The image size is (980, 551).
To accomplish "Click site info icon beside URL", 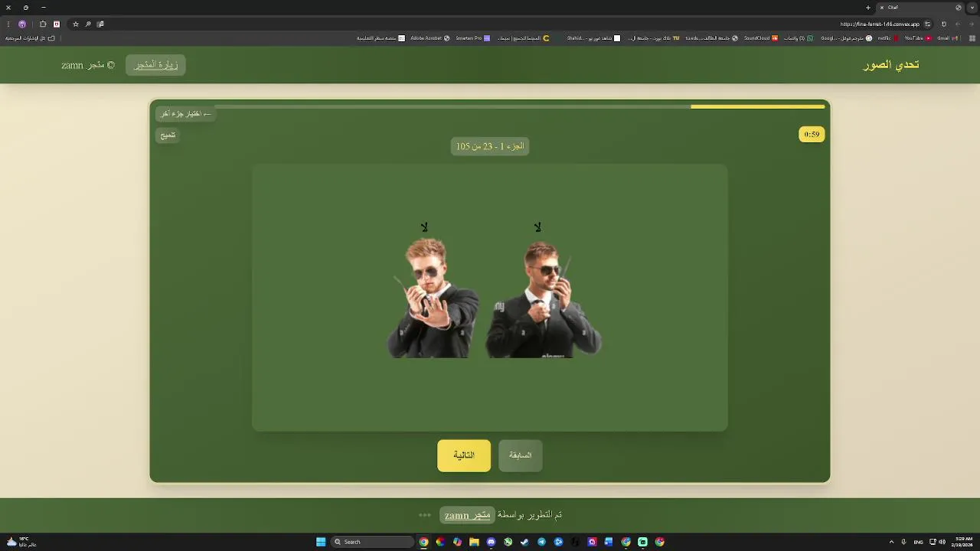I will 927,24.
